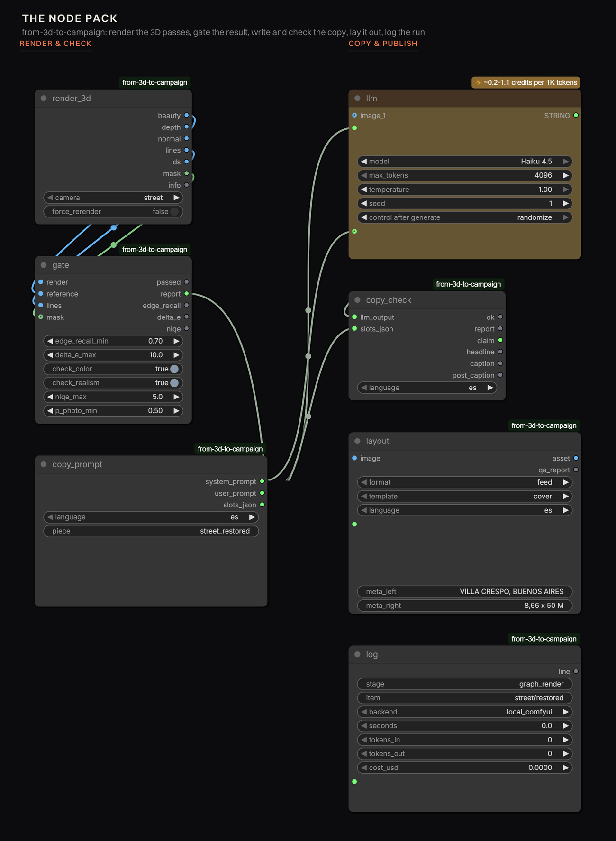Click the meta_right field showing 8,66 x 50 M
616x841 pixels.
click(x=465, y=605)
